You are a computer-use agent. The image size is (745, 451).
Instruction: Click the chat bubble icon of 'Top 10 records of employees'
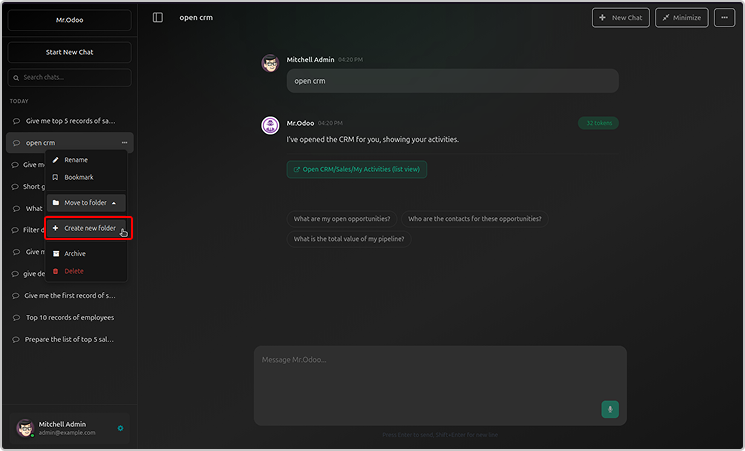(x=17, y=318)
